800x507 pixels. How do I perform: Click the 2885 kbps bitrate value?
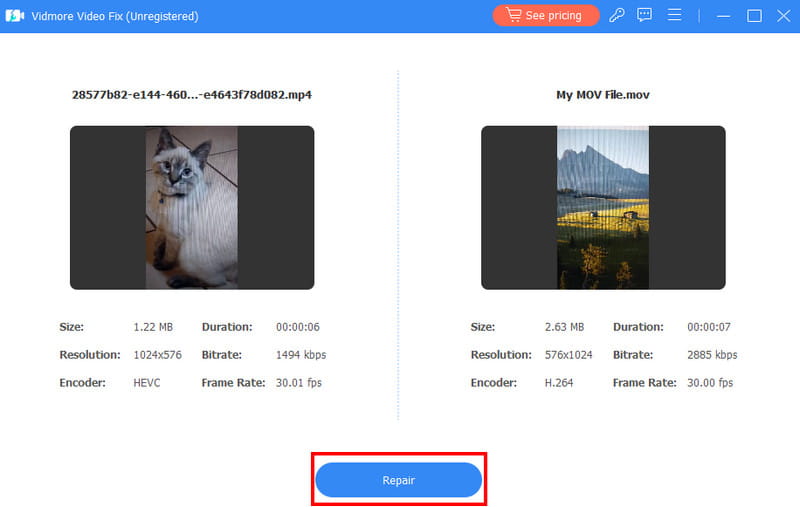pyautogui.click(x=712, y=355)
